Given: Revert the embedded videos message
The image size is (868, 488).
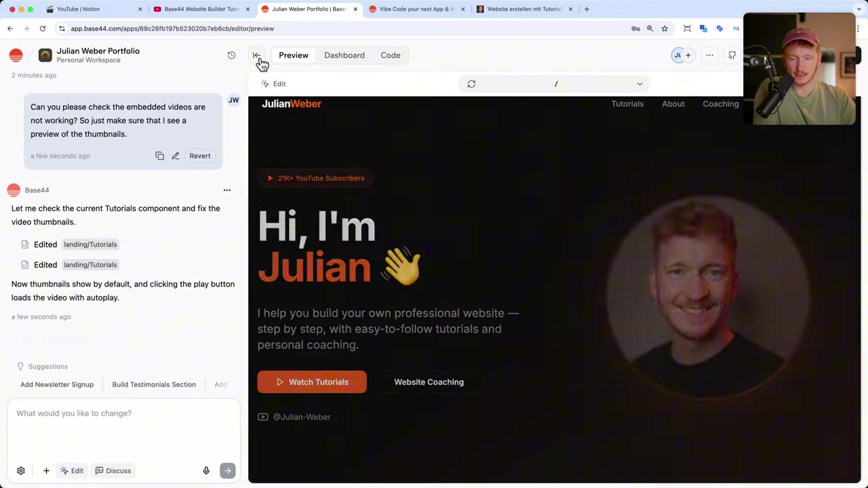Looking at the screenshot, I should (x=200, y=156).
